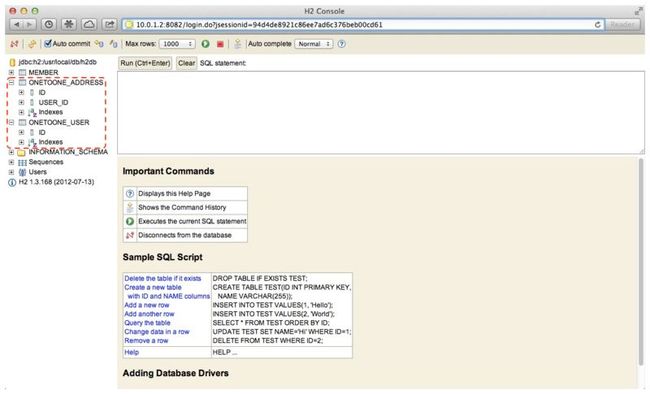The image size is (650, 394).
Task: Select the MEMBER table name
Action: click(43, 73)
